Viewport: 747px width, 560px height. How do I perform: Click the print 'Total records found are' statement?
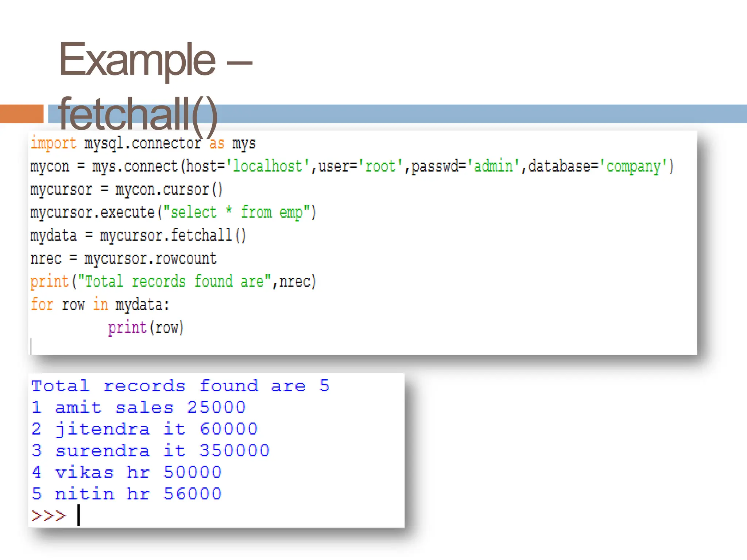coord(173,281)
